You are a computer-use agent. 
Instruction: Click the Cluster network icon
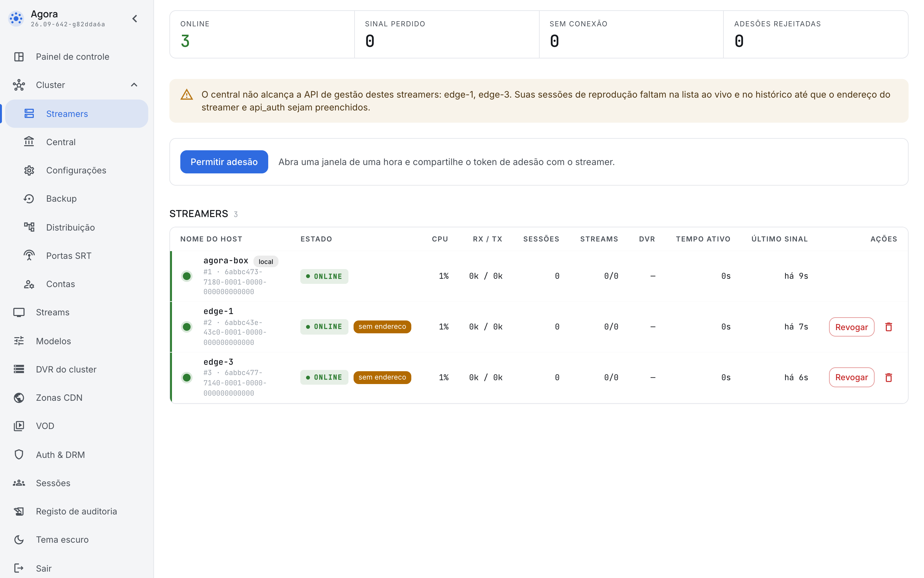click(19, 85)
